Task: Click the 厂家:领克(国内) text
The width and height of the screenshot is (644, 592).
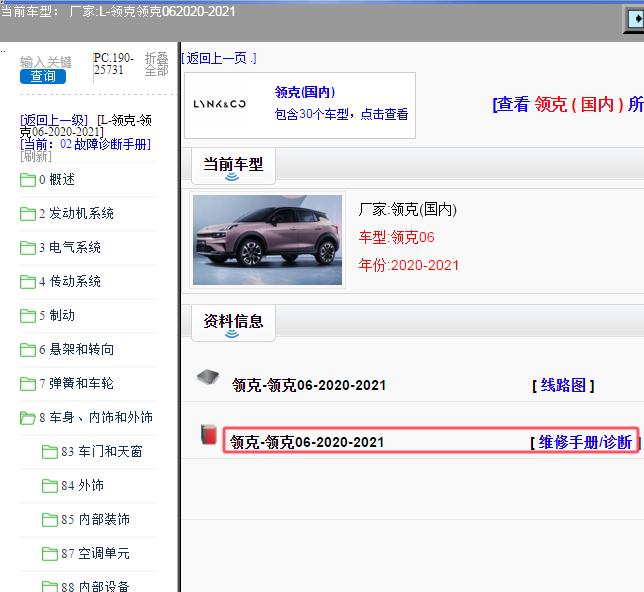Action: 407,210
